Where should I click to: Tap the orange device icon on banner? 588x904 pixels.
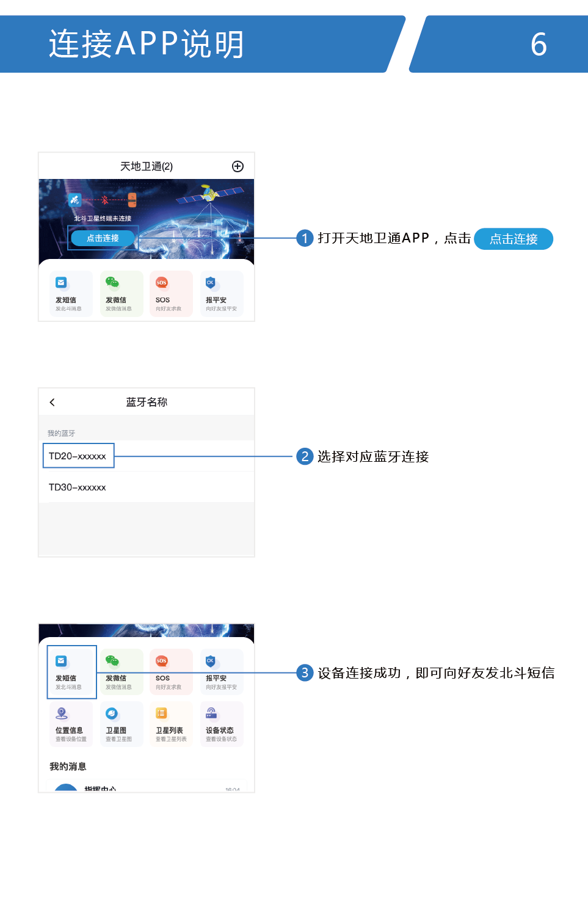pos(132,200)
